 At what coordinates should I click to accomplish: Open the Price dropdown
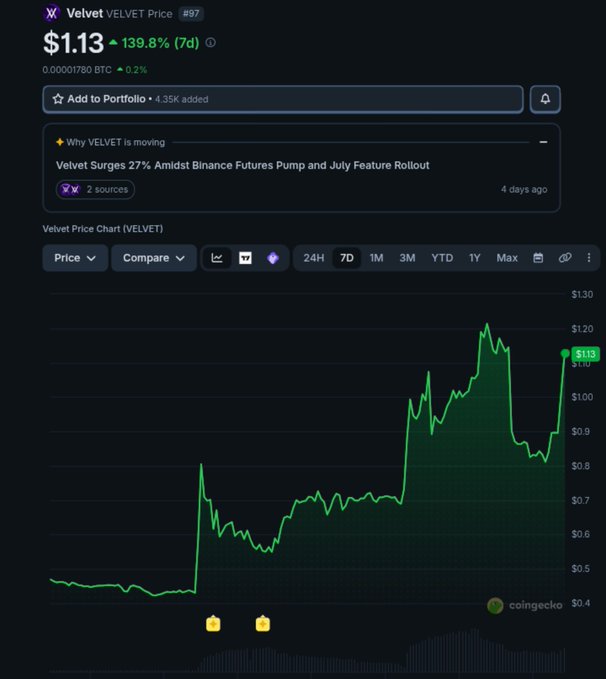pos(75,258)
